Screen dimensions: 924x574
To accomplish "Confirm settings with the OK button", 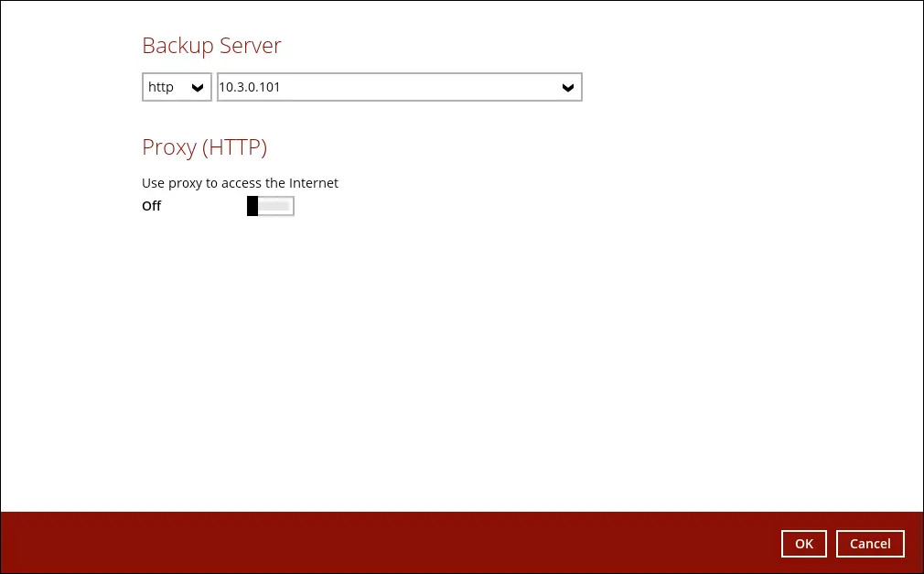I will click(x=803, y=543).
